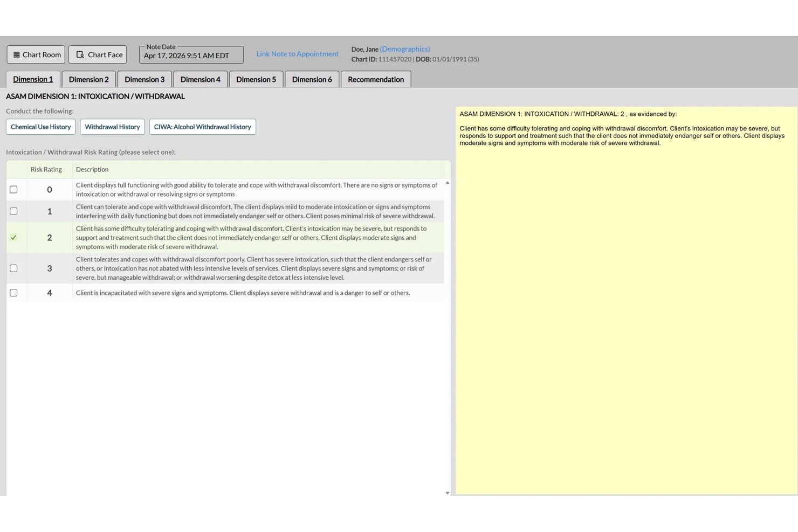Click the risk rating number 1 cell
Image resolution: width=798 pixels, height=532 pixels.
click(x=50, y=211)
